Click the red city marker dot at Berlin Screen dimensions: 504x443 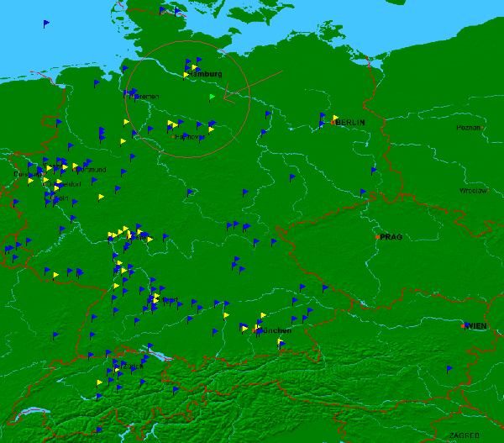click(x=332, y=123)
